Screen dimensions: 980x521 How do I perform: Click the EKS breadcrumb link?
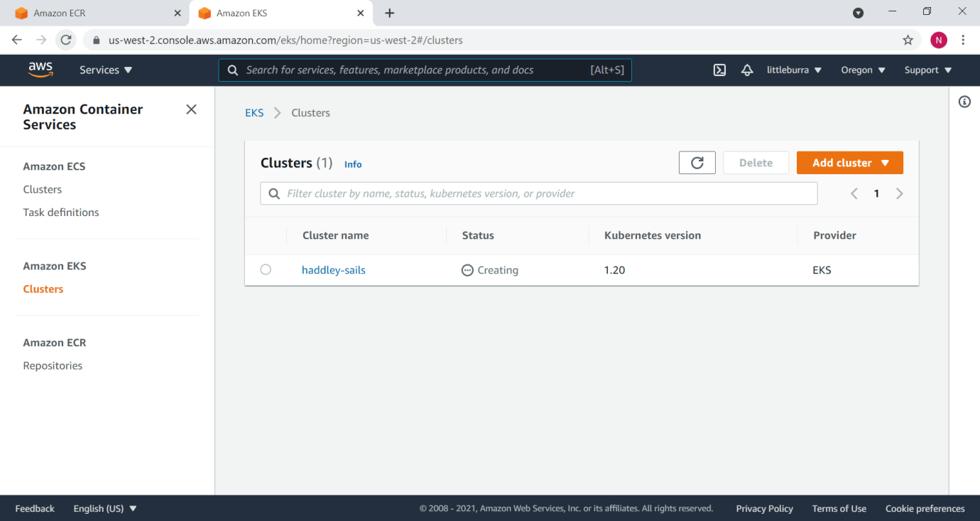254,112
